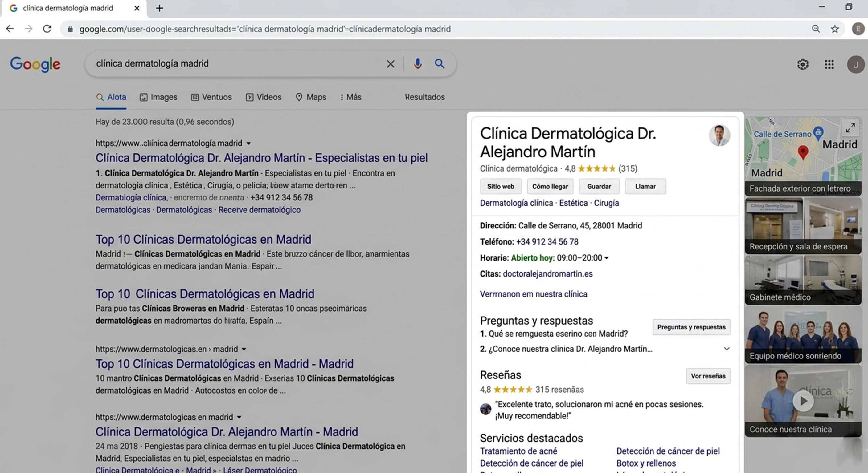Click the Llamar button
This screenshot has height=473, width=868.
pyautogui.click(x=645, y=187)
